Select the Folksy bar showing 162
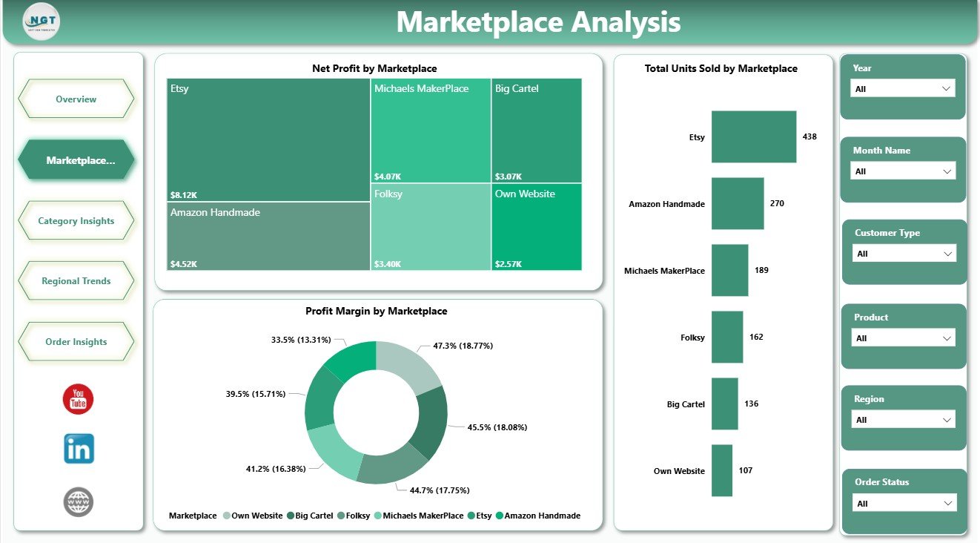The width and height of the screenshot is (980, 543). 727,337
